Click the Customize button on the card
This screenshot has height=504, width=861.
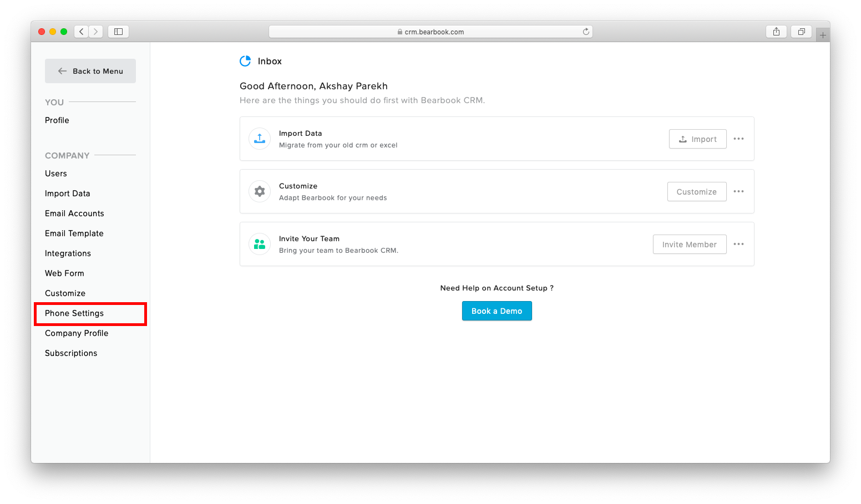click(x=697, y=192)
